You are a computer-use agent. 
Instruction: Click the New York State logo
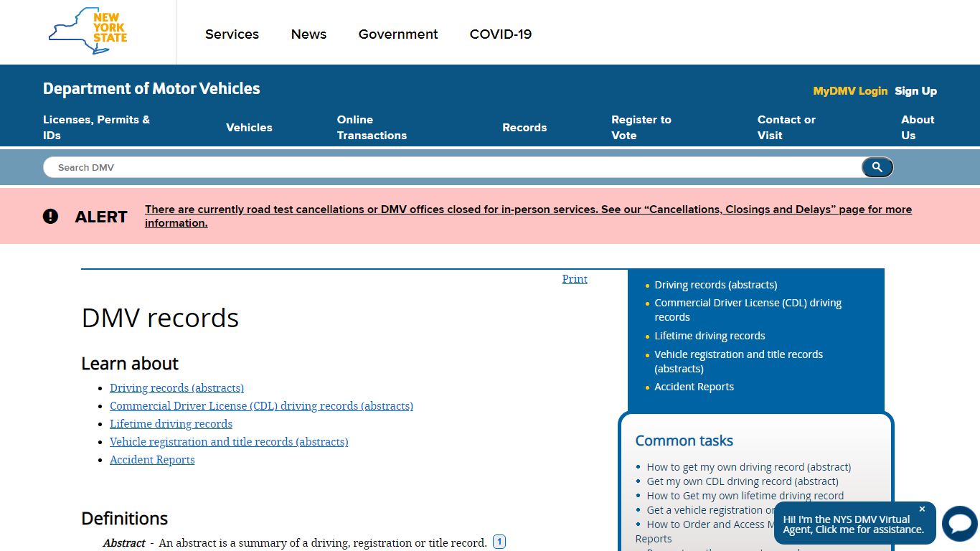[x=88, y=32]
